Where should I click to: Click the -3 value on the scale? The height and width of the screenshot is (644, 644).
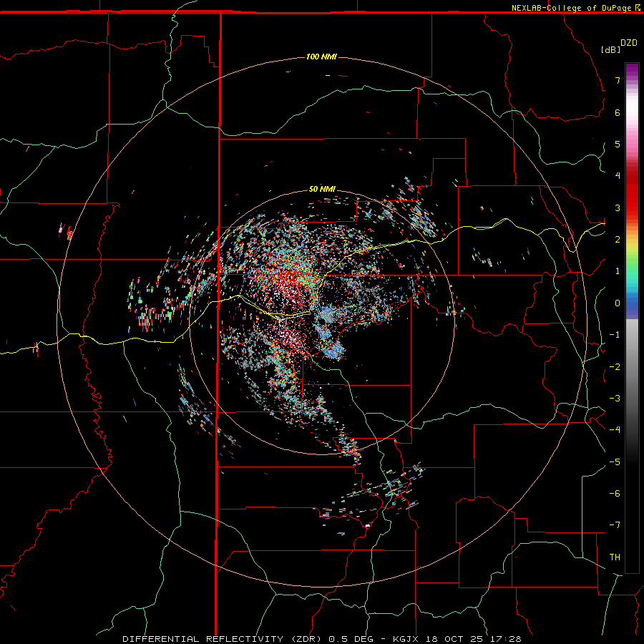615,399
